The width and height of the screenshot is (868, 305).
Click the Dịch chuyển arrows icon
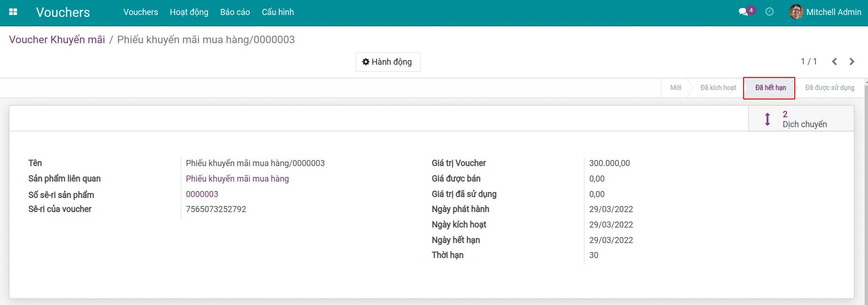pyautogui.click(x=768, y=119)
